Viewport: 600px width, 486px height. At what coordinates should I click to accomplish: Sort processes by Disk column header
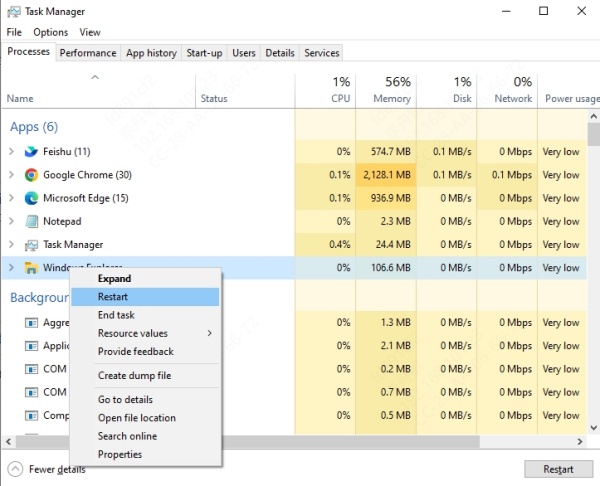(x=447, y=90)
